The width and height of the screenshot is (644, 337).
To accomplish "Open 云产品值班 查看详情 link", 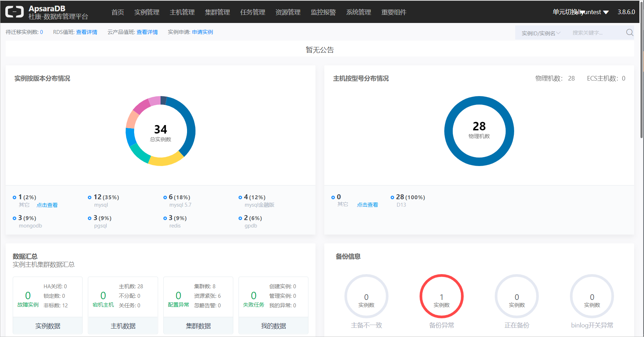I will coord(147,32).
